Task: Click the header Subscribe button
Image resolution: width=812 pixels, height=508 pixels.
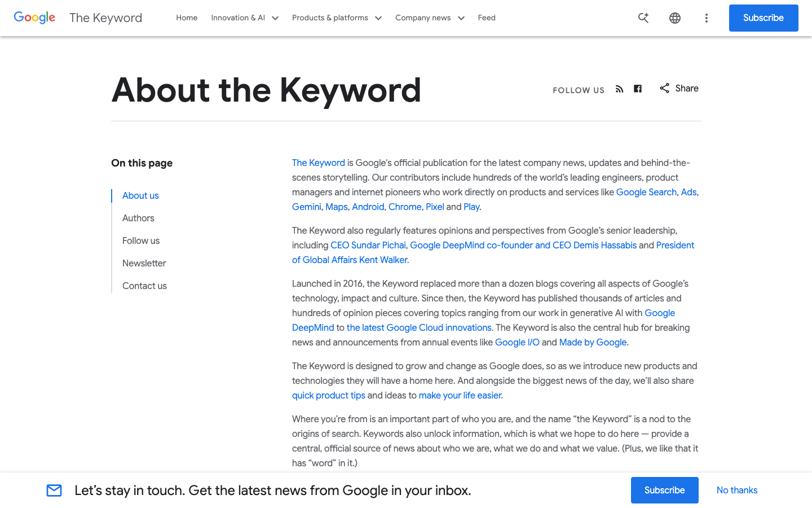Action: click(764, 18)
